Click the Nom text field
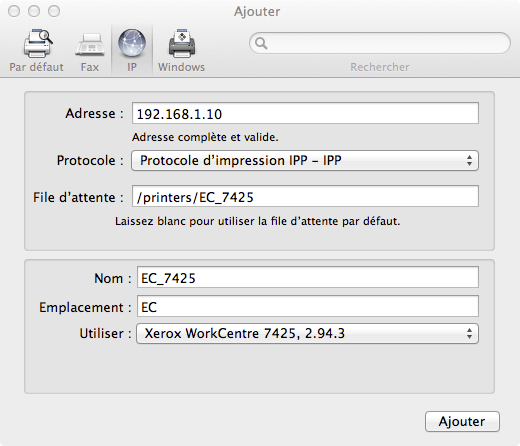 click(x=308, y=277)
